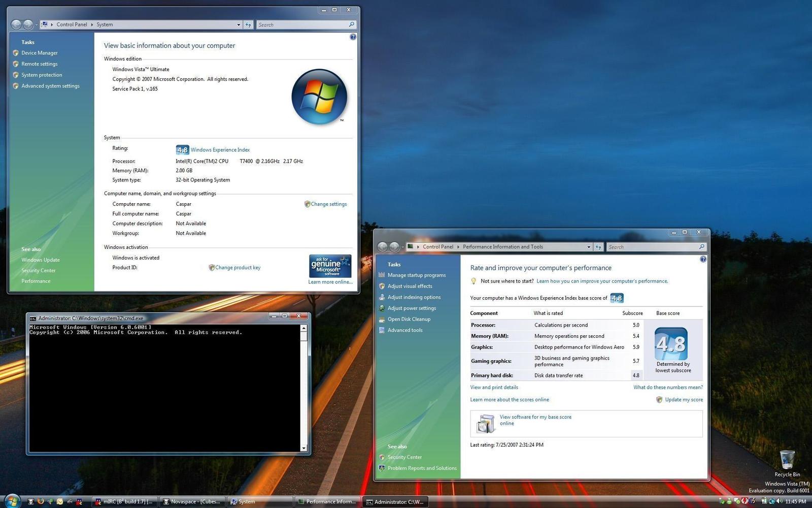Navigate to Control Panel via the breadcrumb
The image size is (812, 508).
[72, 24]
